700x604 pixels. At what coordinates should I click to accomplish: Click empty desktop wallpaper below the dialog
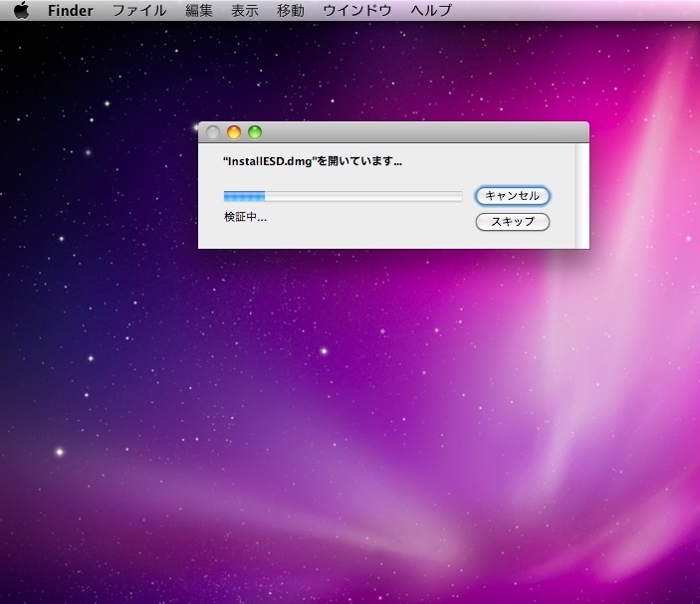(x=349, y=418)
